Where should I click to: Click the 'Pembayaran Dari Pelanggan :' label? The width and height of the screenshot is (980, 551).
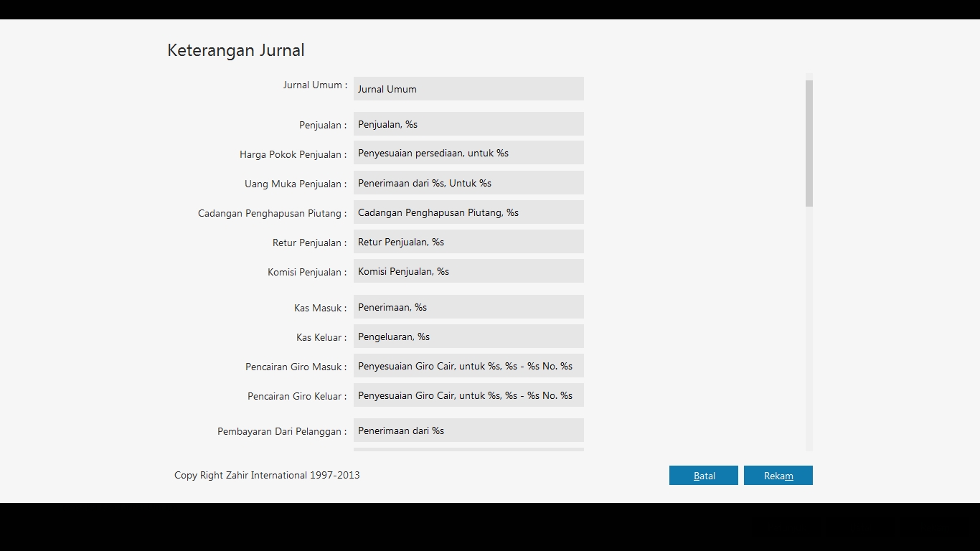(x=282, y=431)
